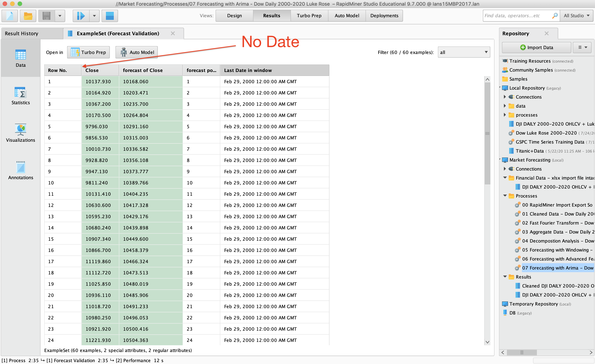Open the repository options menu button

coord(582,48)
